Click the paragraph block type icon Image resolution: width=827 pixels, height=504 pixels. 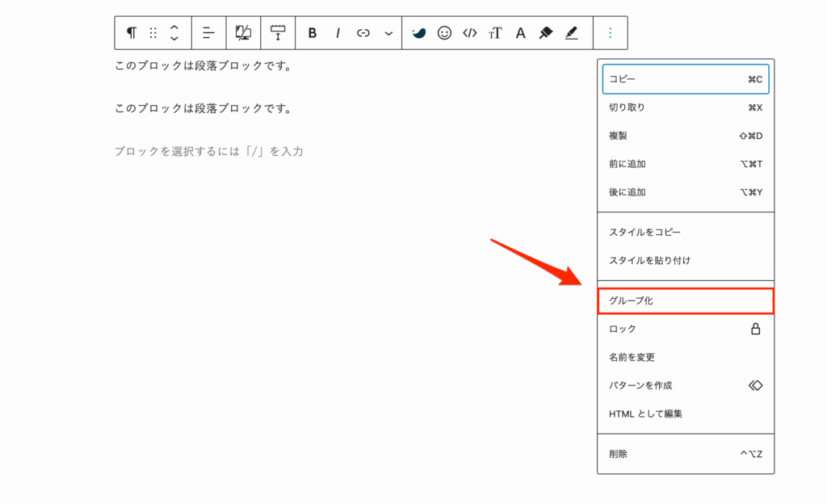click(x=133, y=32)
